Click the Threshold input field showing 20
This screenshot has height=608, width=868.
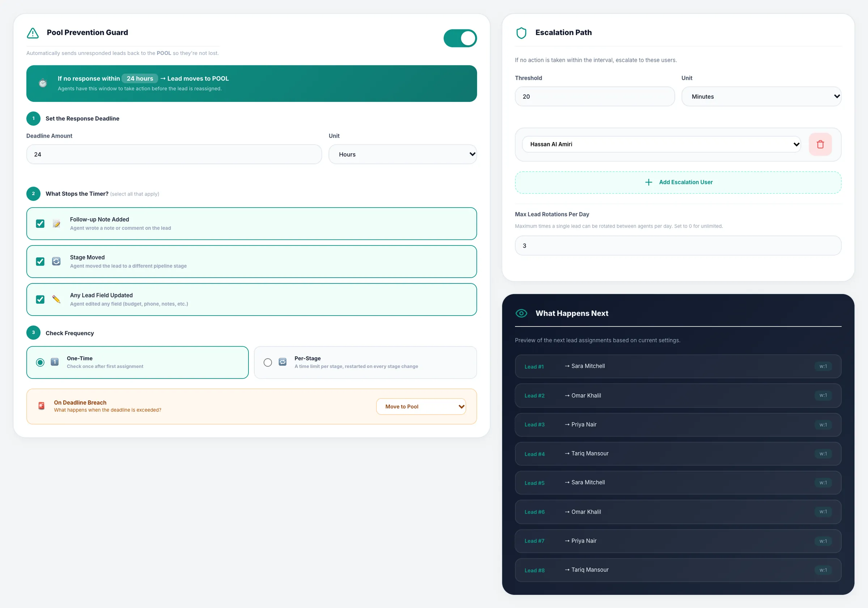point(595,97)
